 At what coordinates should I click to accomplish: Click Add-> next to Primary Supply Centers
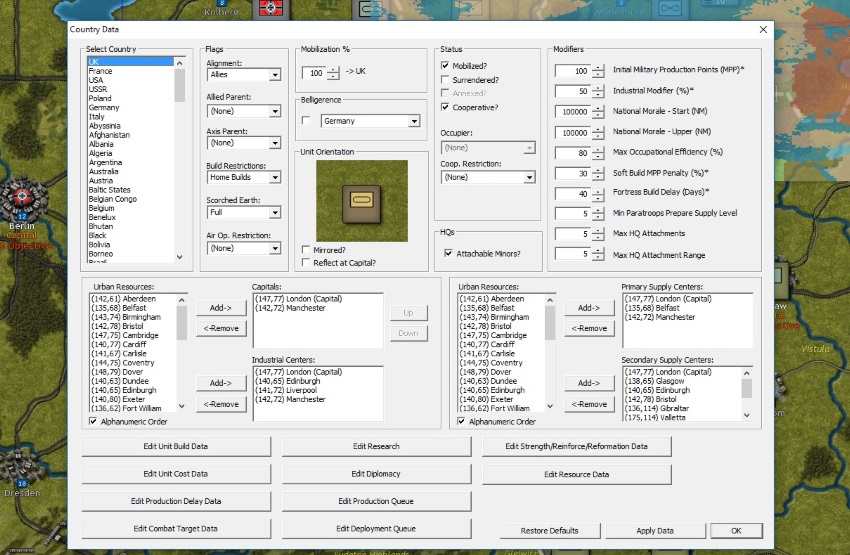[x=589, y=308]
